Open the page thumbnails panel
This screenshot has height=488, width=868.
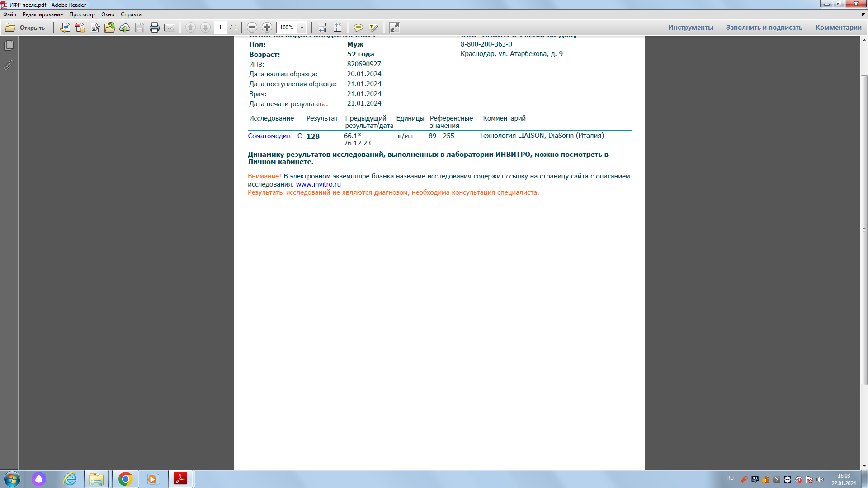(9, 46)
